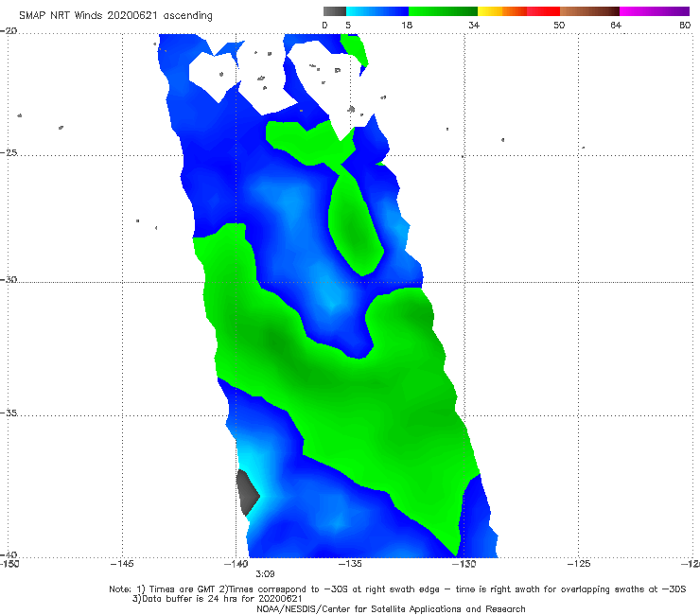Click the color bar label '64'
This screenshot has width=700, height=615.
click(616, 25)
